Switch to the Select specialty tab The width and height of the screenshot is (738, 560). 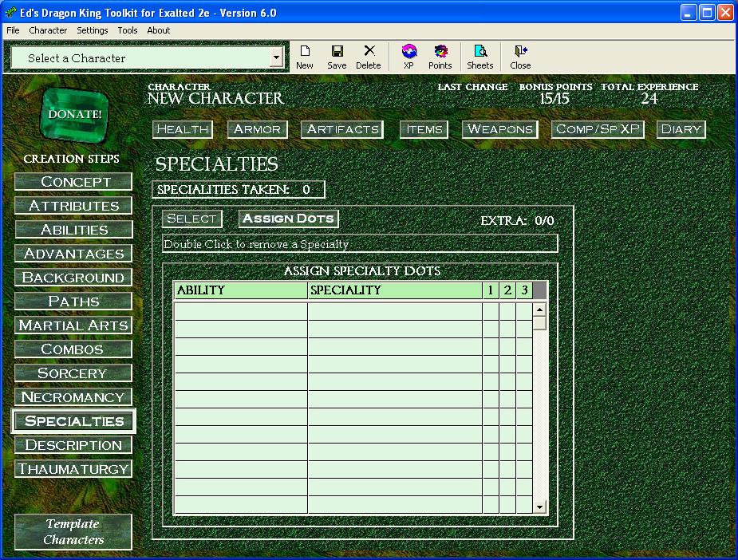tap(192, 219)
